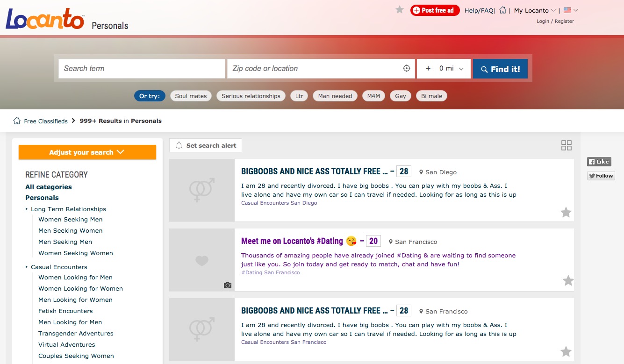Open the My Locanto dropdown
The height and width of the screenshot is (364, 624).
click(535, 10)
